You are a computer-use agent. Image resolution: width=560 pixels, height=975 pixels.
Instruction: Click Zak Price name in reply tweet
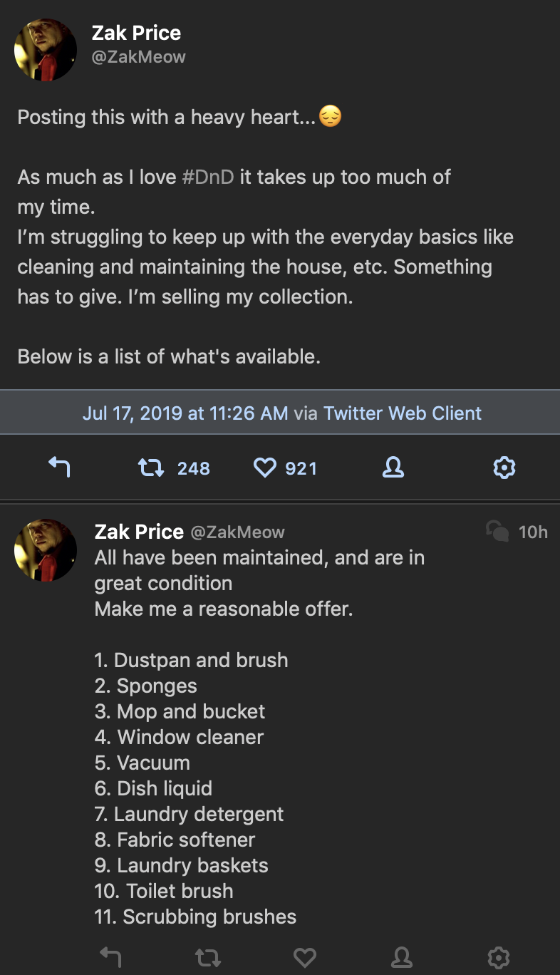tap(139, 532)
